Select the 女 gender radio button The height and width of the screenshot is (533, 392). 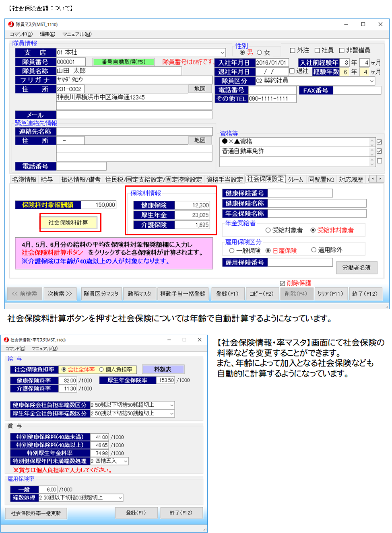(x=260, y=53)
